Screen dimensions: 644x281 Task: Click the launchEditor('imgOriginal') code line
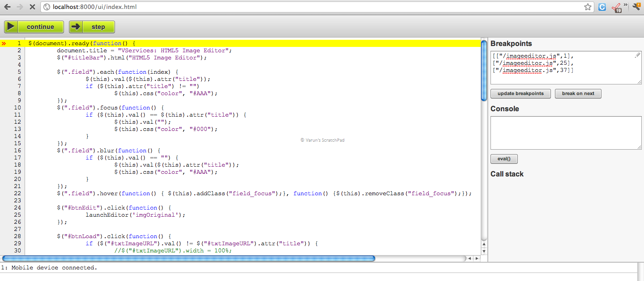(136, 215)
